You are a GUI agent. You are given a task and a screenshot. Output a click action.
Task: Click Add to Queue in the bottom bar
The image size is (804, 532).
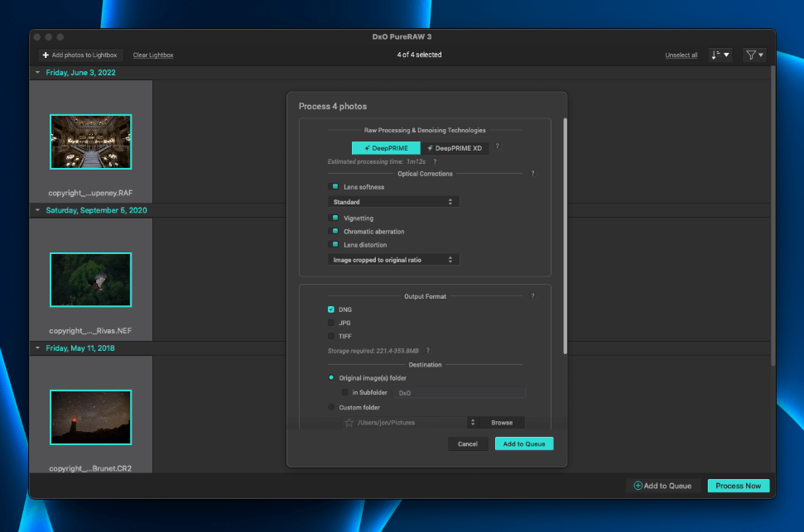[x=662, y=486]
